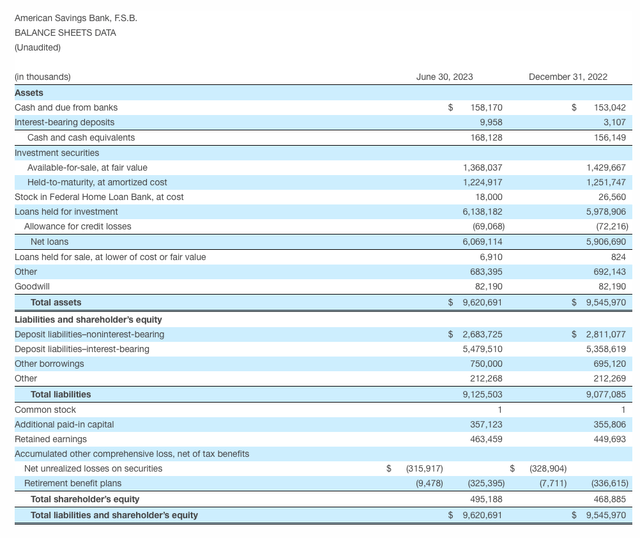Click '(in thousands)' units note
The height and width of the screenshot is (538, 640).
pyautogui.click(x=42, y=77)
